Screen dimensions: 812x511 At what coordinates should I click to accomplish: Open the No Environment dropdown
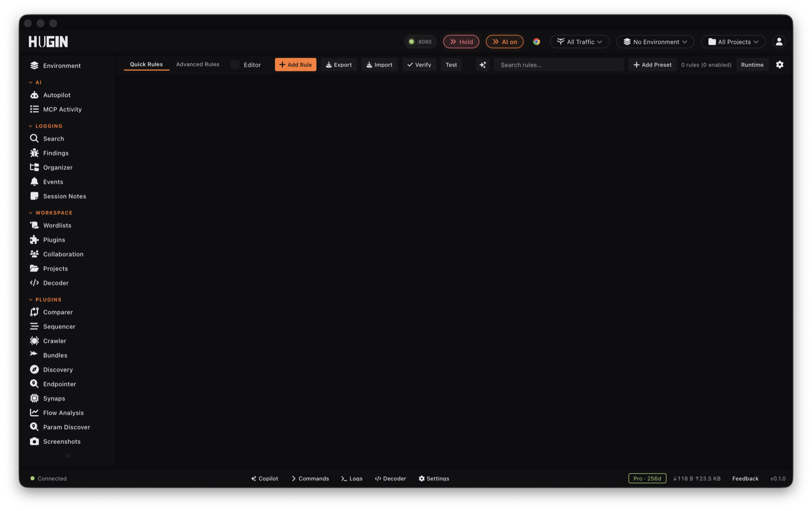[655, 42]
